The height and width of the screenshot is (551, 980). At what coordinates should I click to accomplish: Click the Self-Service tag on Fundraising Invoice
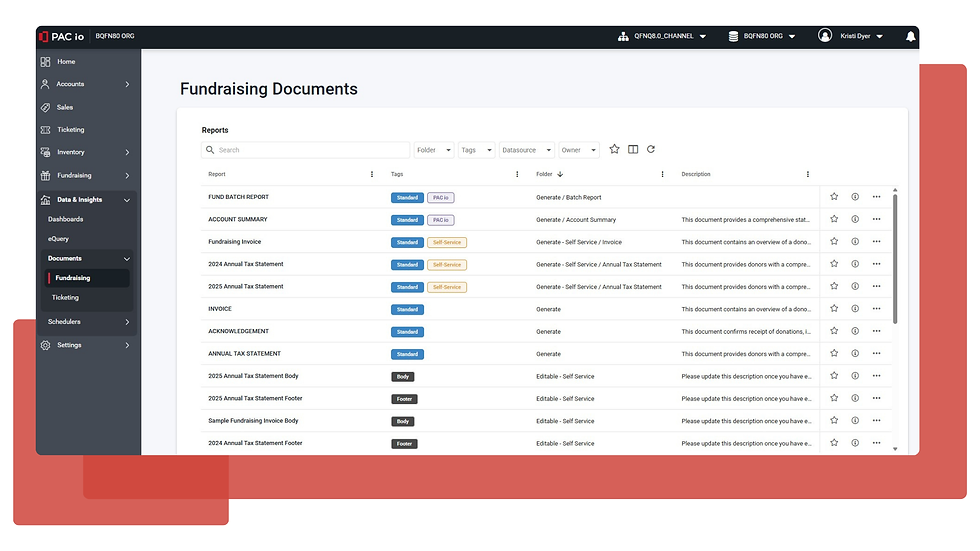point(447,242)
